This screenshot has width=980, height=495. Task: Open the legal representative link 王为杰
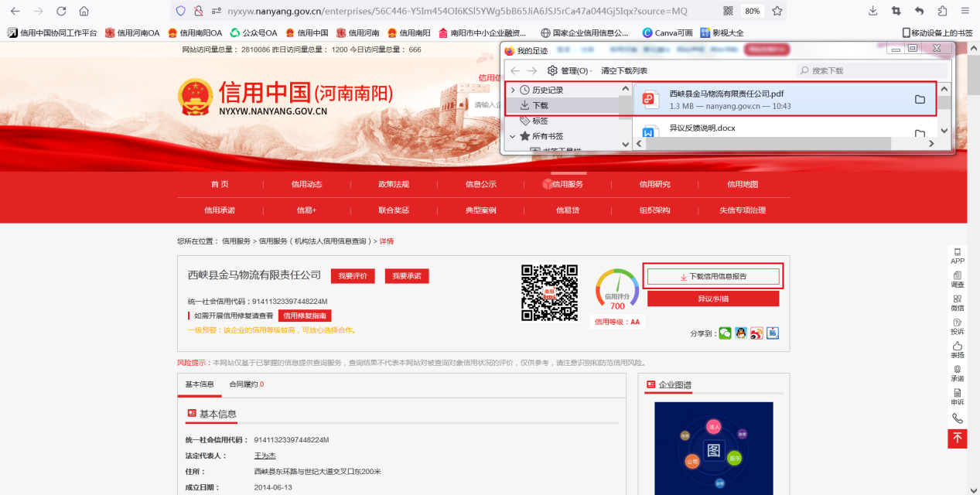[x=265, y=456]
